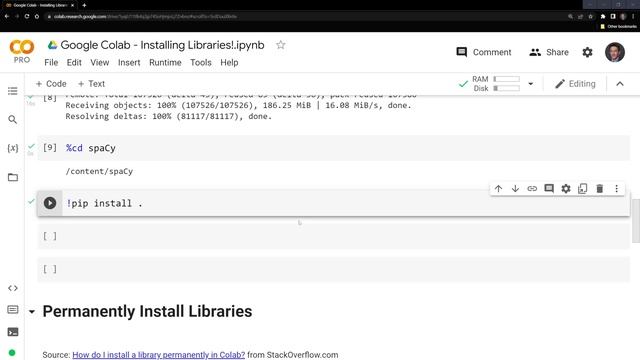Add a comment to the cell
The image size is (640, 360).
pos(549,189)
